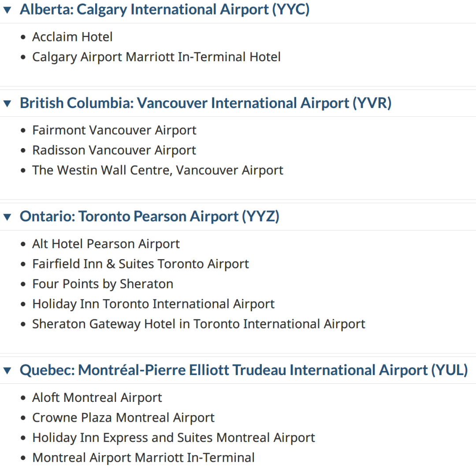The height and width of the screenshot is (468, 476).
Task: Collapse the Ontario Toronto Pearson section arrow
Action: pyautogui.click(x=7, y=217)
